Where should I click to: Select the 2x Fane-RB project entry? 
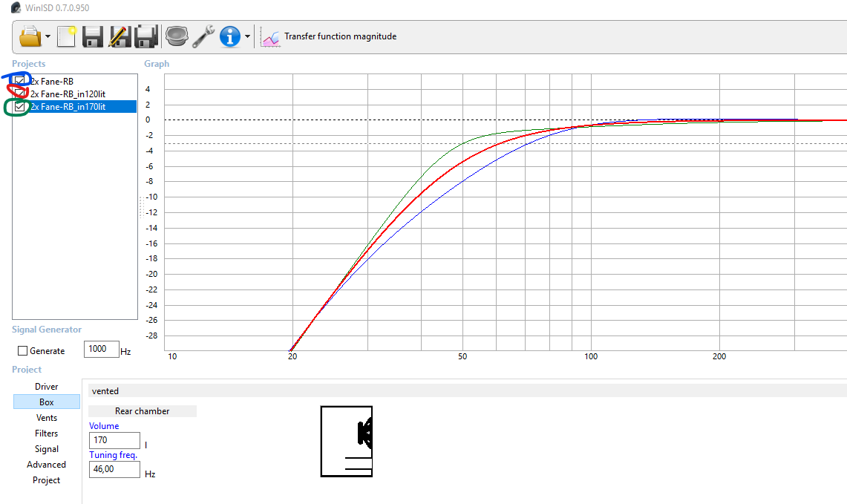click(52, 82)
